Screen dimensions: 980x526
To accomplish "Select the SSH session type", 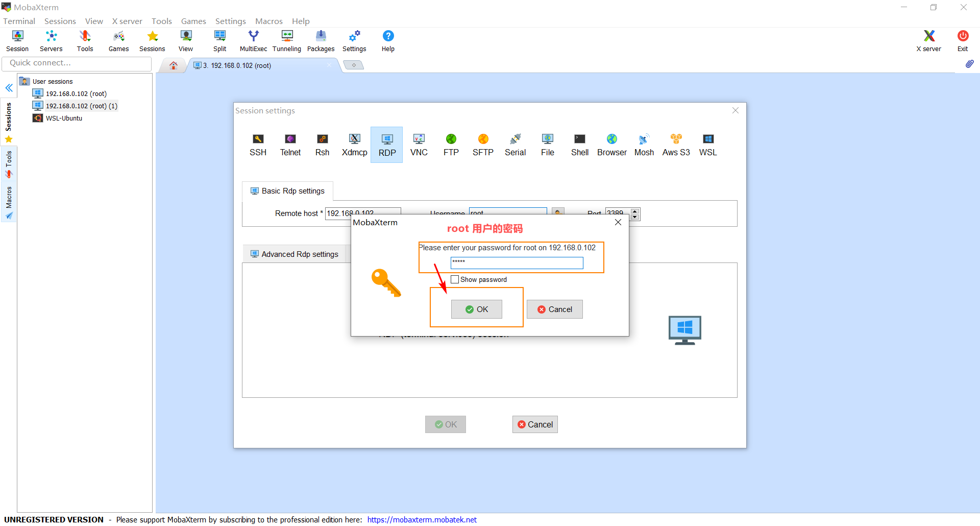I will (258, 145).
